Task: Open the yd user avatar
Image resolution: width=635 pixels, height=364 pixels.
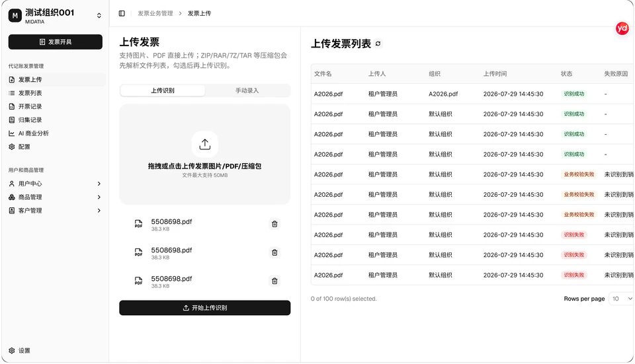Action: point(622,28)
